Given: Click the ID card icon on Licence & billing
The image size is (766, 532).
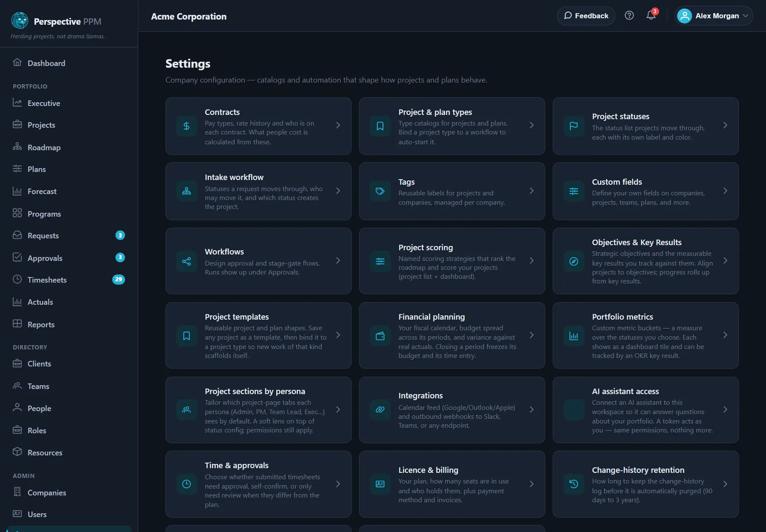Looking at the screenshot, I should (x=380, y=484).
